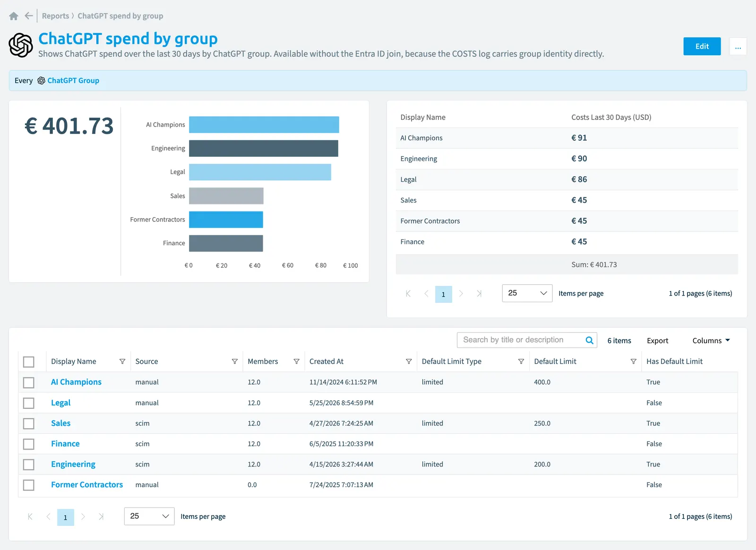
Task: Check the Sales row checkbox
Action: point(29,423)
